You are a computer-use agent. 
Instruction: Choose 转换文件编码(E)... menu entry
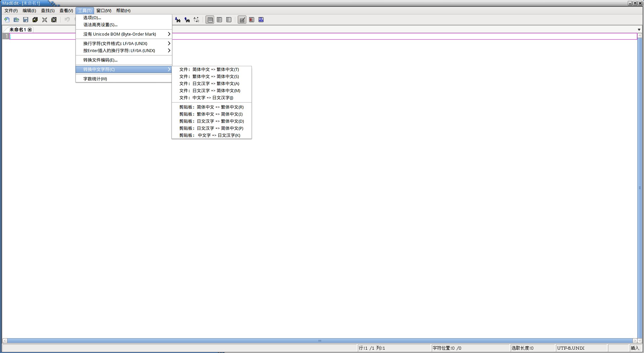click(x=124, y=60)
